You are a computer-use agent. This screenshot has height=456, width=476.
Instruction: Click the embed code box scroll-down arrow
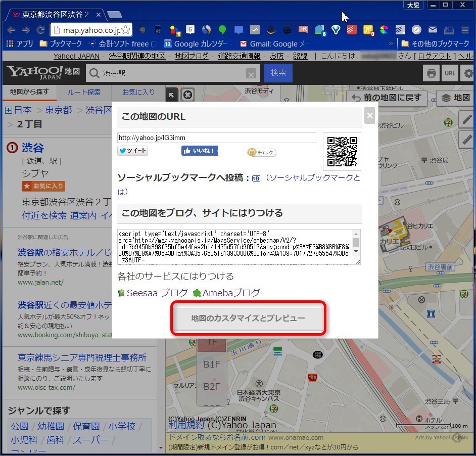[x=356, y=252]
